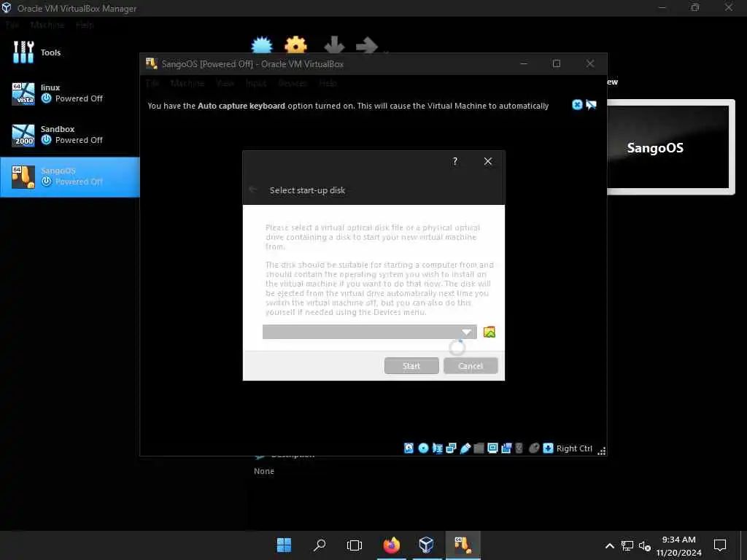Minimize the SangoOS VM window
747x560 pixels.
[524, 63]
